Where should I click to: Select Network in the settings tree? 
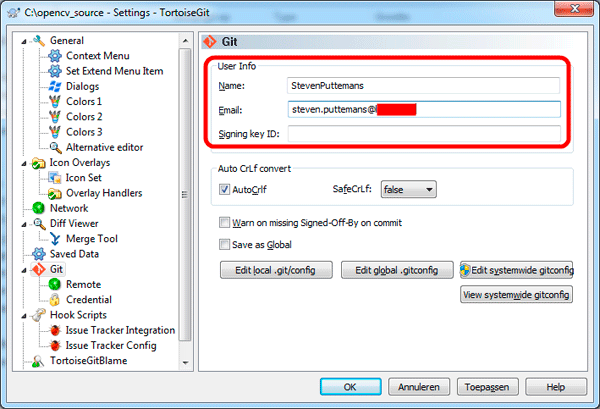69,208
